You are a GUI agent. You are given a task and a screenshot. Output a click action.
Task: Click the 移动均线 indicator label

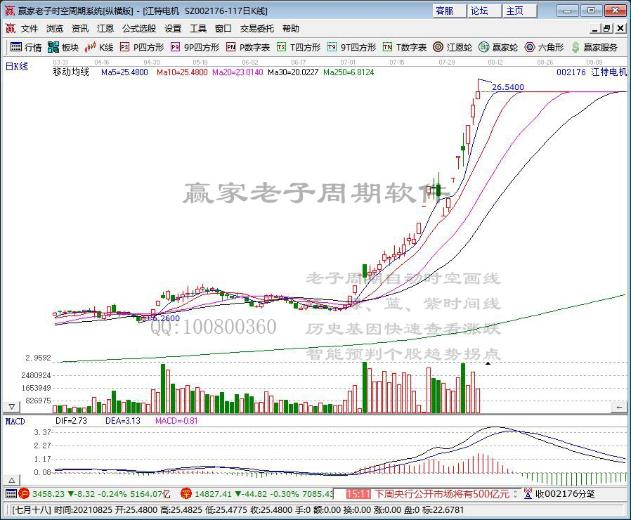point(71,72)
